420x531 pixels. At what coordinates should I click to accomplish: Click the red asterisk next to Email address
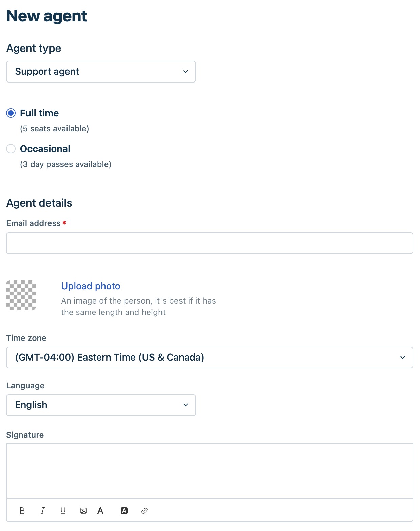coord(64,223)
